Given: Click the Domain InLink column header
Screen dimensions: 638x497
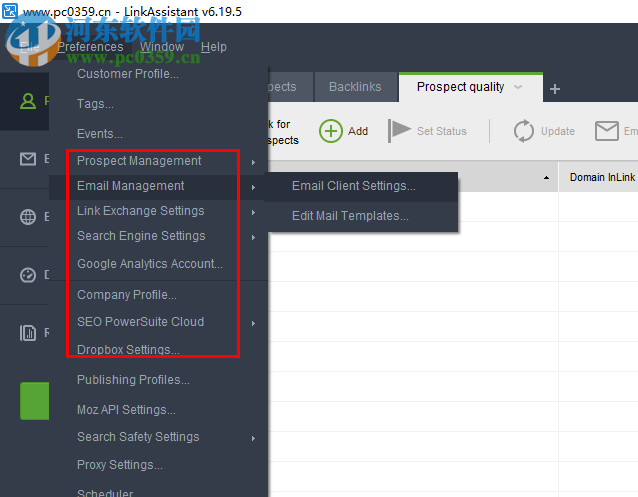Looking at the screenshot, I should tap(602, 177).
